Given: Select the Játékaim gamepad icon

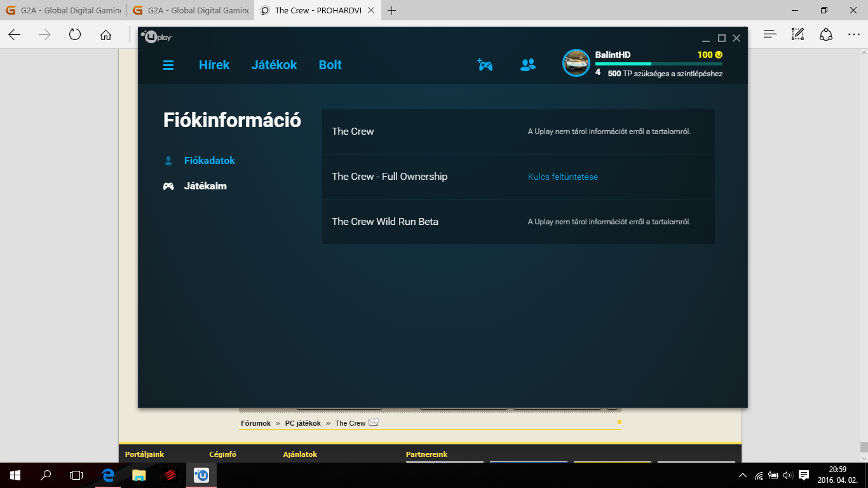Looking at the screenshot, I should [168, 186].
